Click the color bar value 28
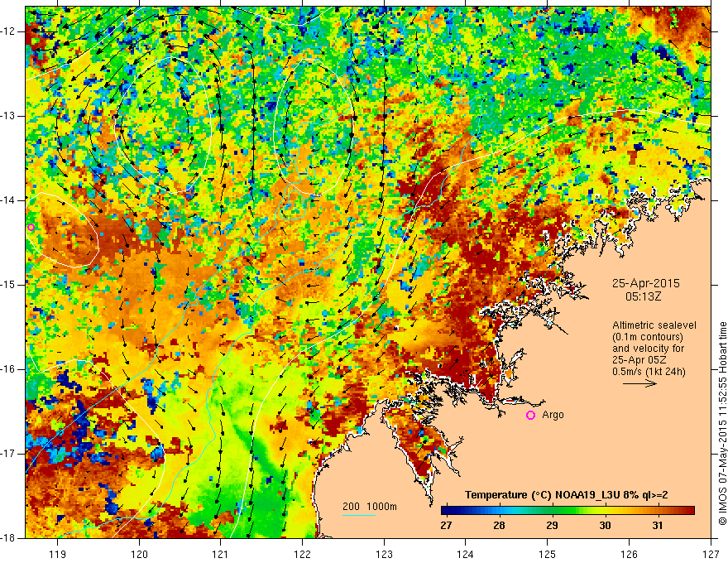The image size is (728, 563). pyautogui.click(x=499, y=526)
